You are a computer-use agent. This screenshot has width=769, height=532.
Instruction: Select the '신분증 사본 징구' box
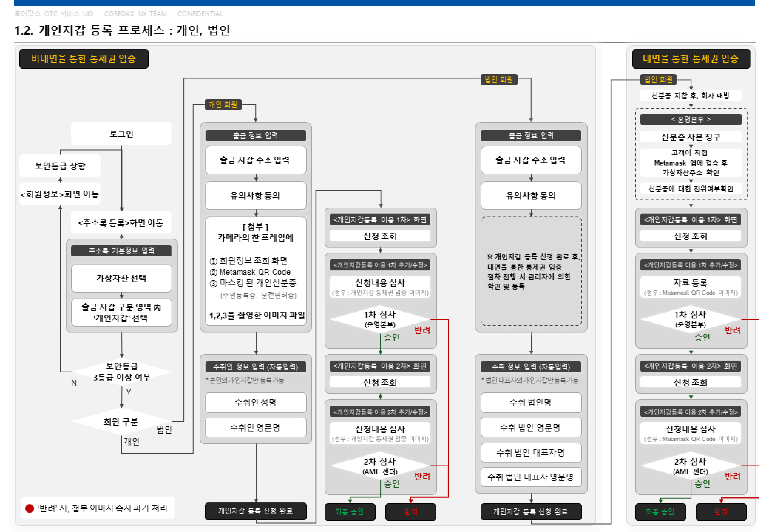(x=691, y=137)
